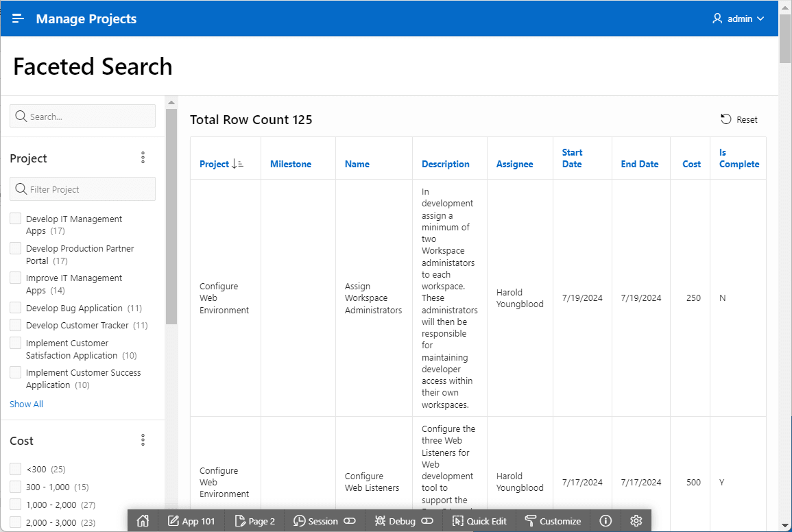Click the Reset button

click(x=739, y=119)
